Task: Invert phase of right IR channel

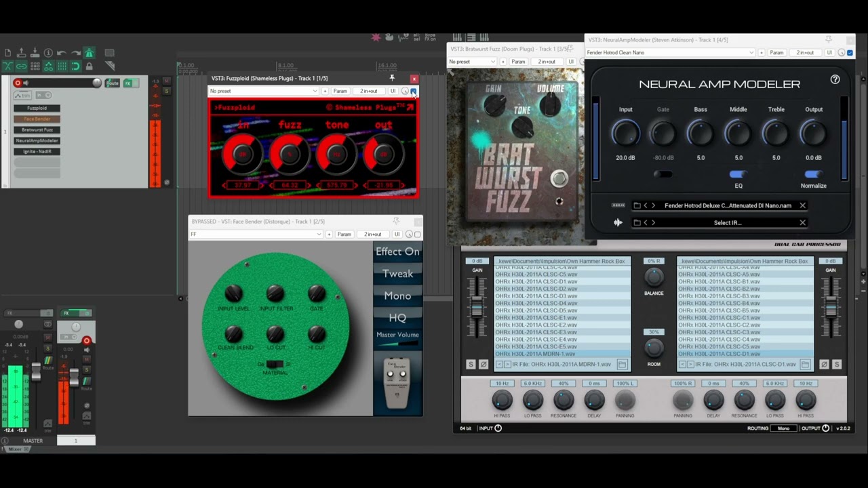Action: tap(824, 365)
